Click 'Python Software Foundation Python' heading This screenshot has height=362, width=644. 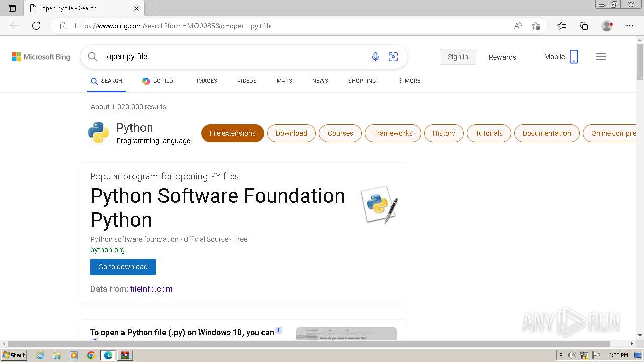(x=217, y=208)
